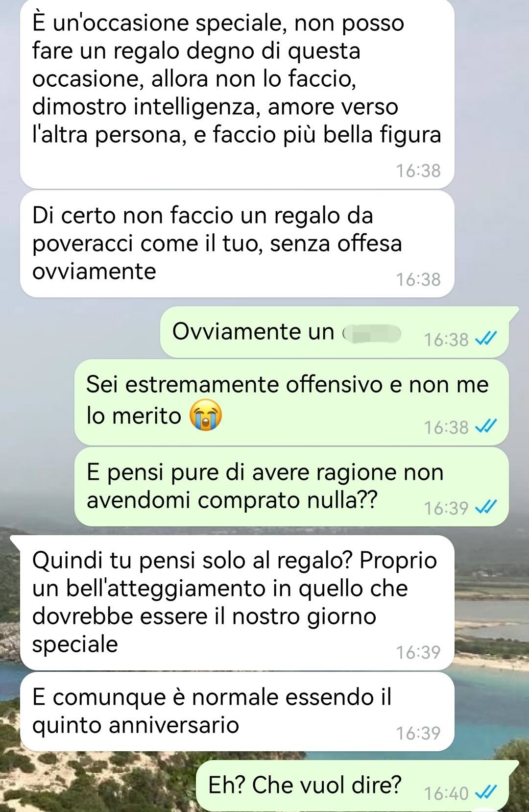Tap 16:39 timestamp on 'quinto anniversario' message
The height and width of the screenshot is (812, 529).
[418, 733]
